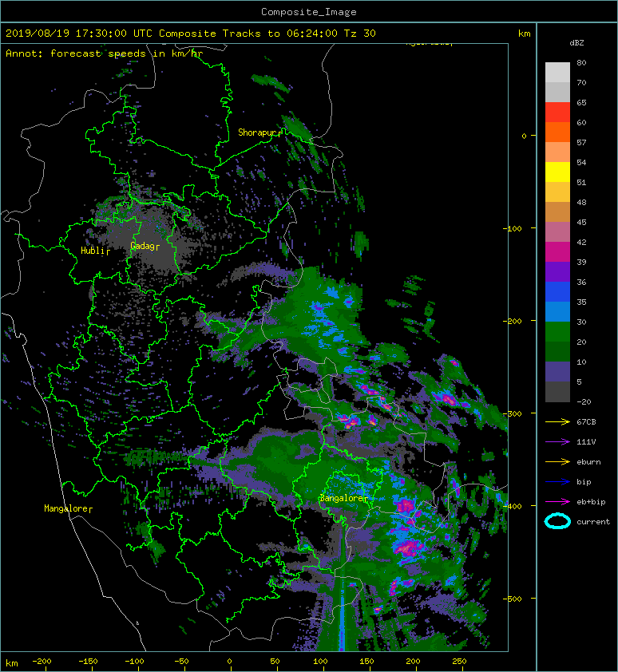Click the magenta arrow icon beside eb+bip
618x672 pixels.
557,502
